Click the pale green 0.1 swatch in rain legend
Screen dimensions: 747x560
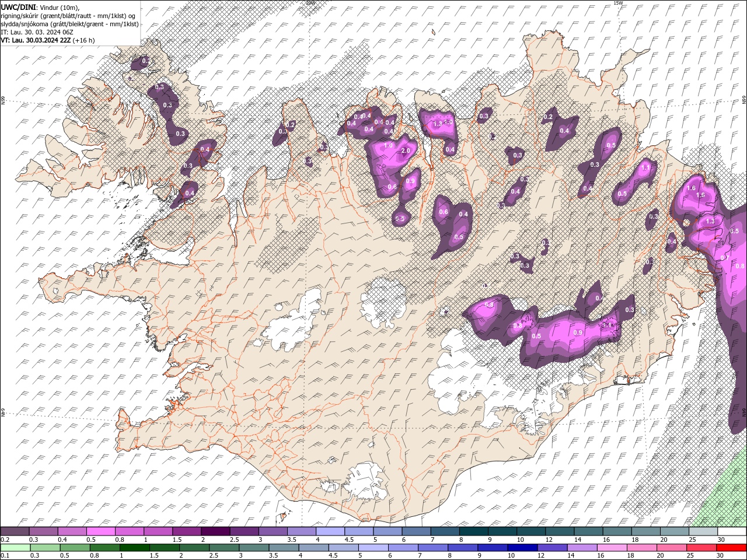pos(15,548)
